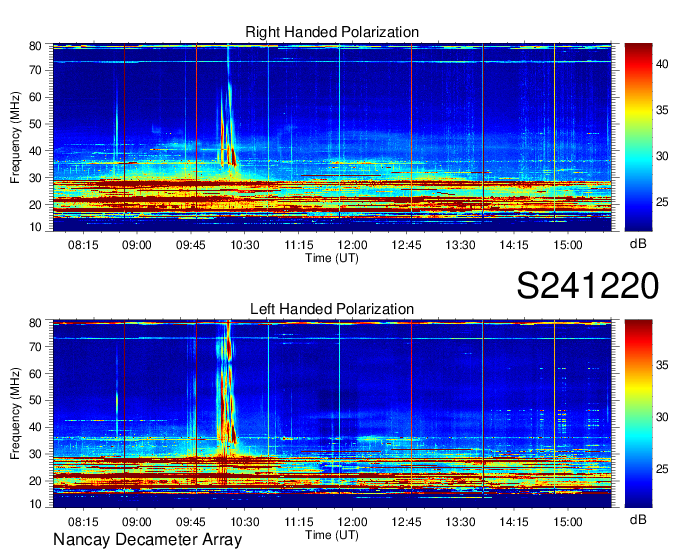Select the S241220 observation label
This screenshot has height=552, width=680.
coord(588,286)
